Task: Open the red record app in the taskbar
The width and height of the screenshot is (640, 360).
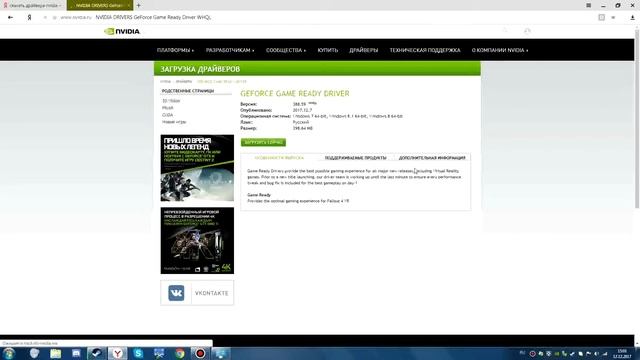Action: tap(200, 353)
